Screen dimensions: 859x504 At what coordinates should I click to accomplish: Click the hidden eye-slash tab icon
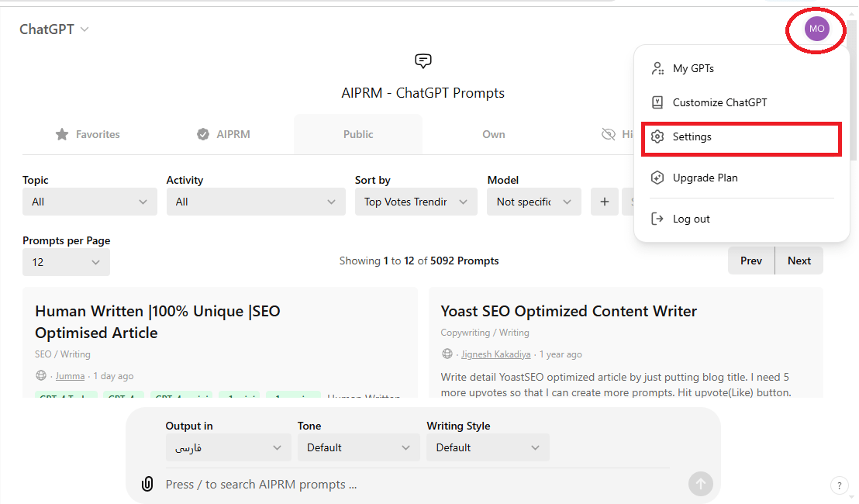click(608, 134)
